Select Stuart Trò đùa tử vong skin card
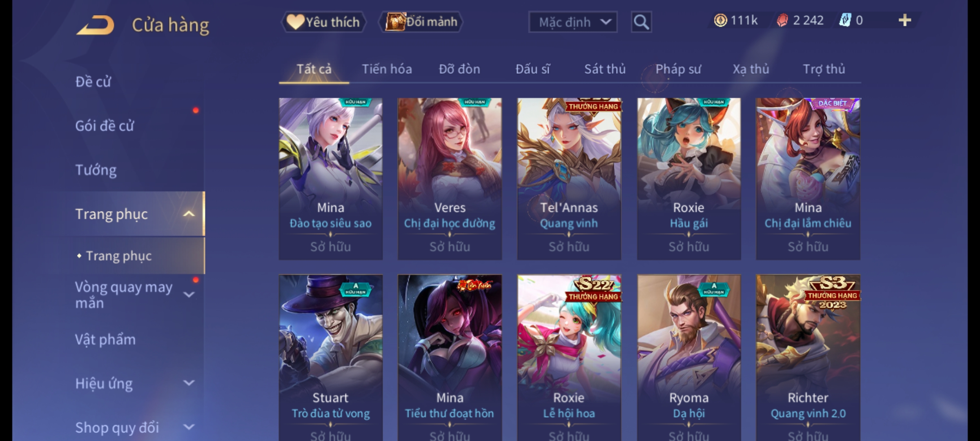980x441 pixels. [x=331, y=358]
